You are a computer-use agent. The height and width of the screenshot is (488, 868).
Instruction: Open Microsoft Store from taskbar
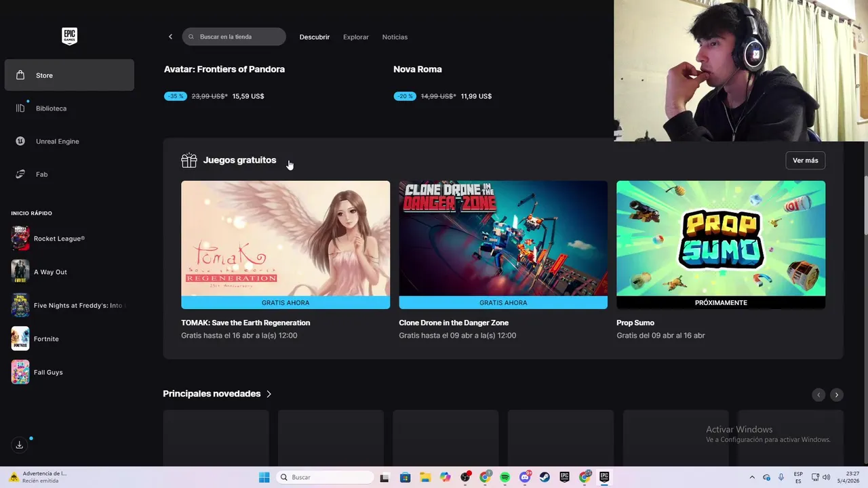(405, 477)
